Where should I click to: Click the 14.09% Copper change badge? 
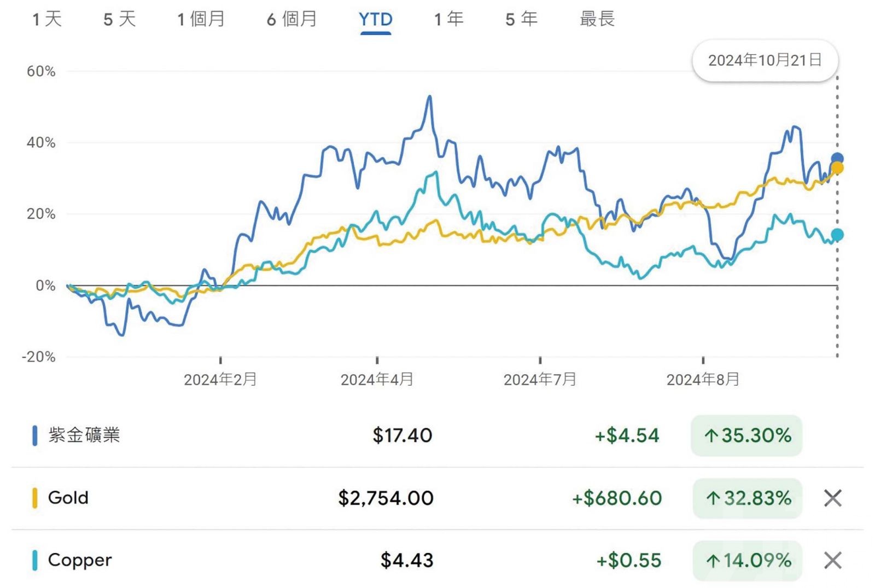point(747,560)
